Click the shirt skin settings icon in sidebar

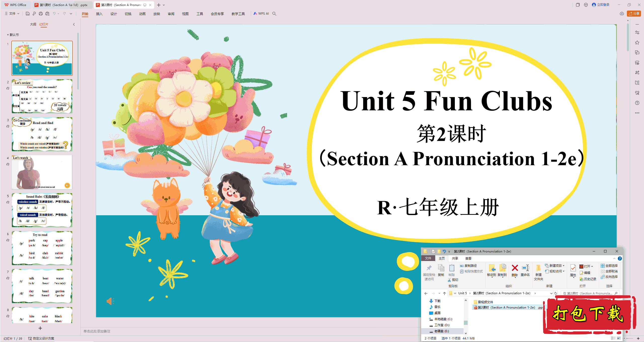(637, 93)
